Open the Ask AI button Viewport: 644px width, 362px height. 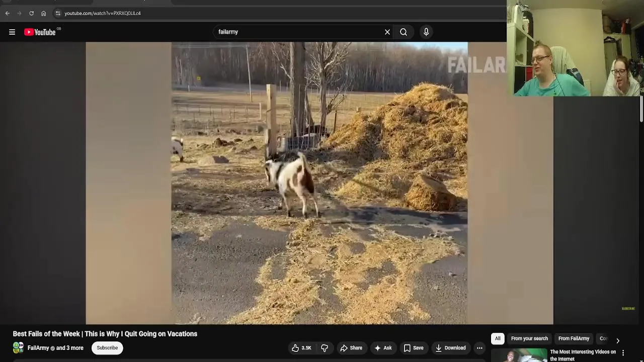(x=383, y=348)
